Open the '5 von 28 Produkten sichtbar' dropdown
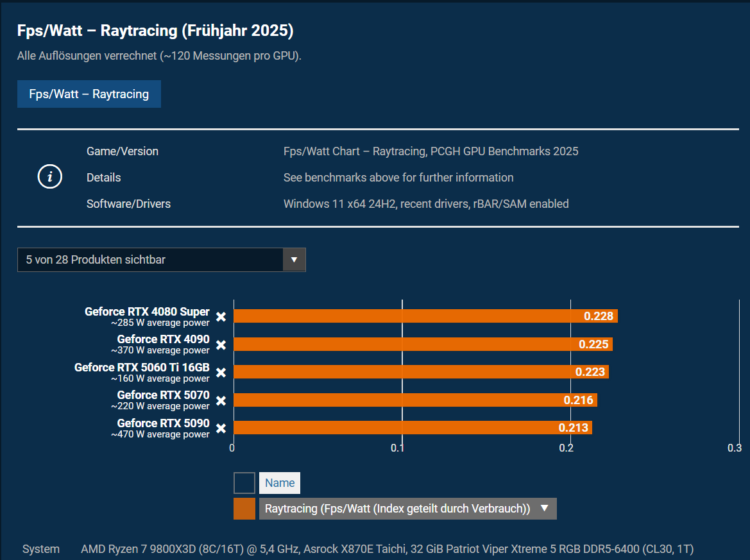Viewport: 750px width, 560px height. (x=161, y=260)
